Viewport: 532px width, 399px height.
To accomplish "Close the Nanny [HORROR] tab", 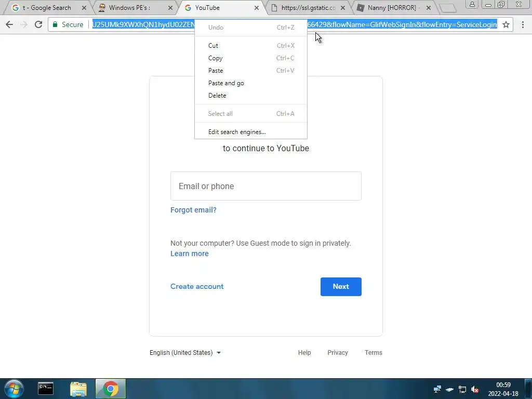I will pyautogui.click(x=429, y=8).
